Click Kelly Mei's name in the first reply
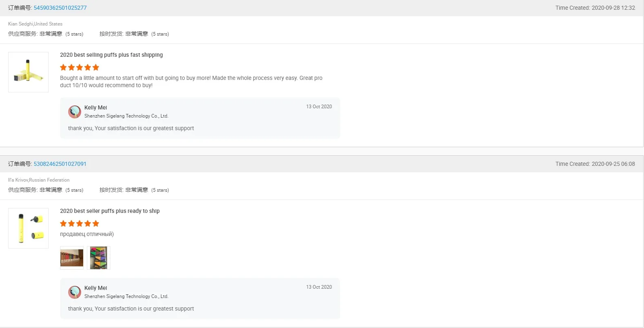This screenshot has height=328, width=644. tap(96, 107)
